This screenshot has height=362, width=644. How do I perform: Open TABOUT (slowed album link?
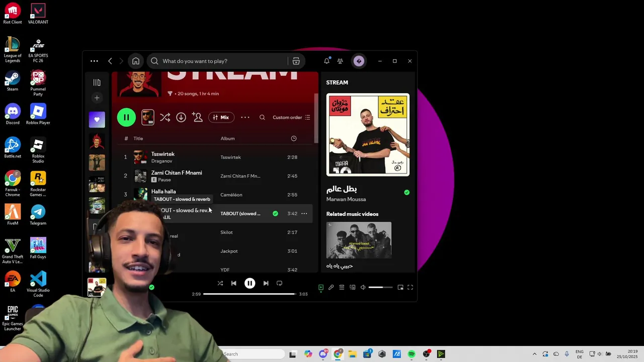click(240, 214)
